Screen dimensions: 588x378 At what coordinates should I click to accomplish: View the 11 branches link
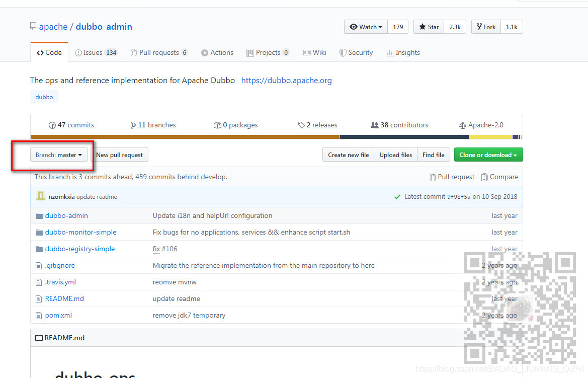[153, 125]
